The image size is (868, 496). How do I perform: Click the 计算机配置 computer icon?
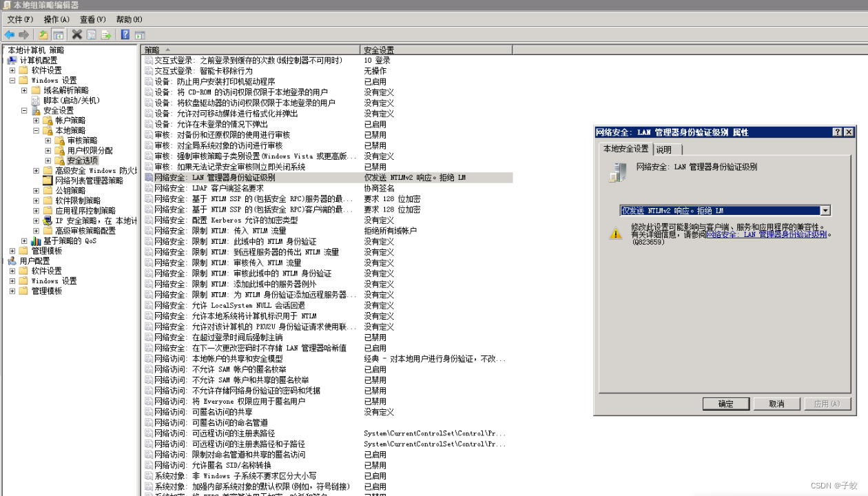tap(12, 60)
